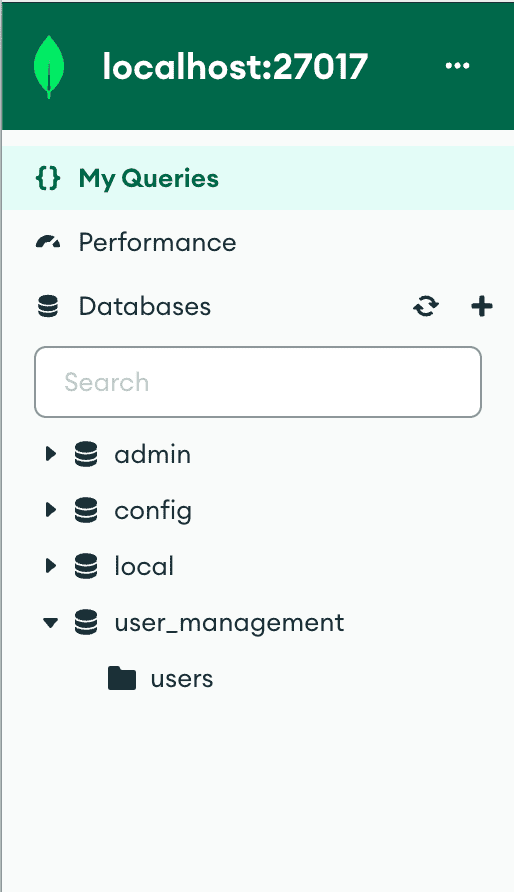The image size is (514, 892).
Task: Click the user_management database icon
Action: point(86,622)
